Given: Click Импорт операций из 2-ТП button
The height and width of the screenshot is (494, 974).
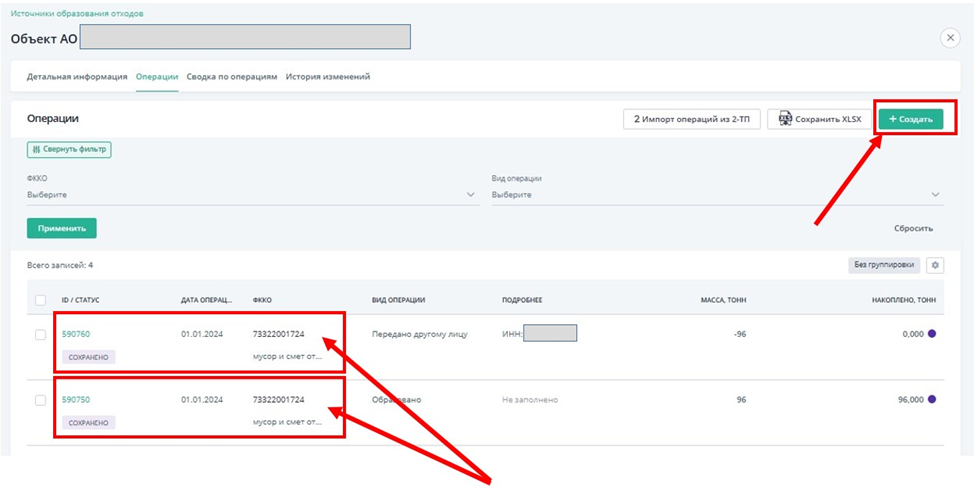Looking at the screenshot, I should coord(691,119).
